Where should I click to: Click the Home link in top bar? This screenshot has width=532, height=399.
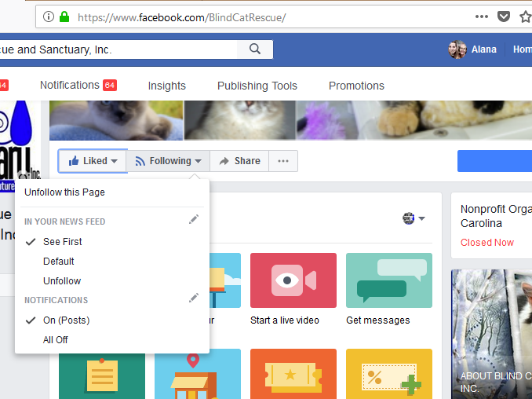[x=522, y=49]
